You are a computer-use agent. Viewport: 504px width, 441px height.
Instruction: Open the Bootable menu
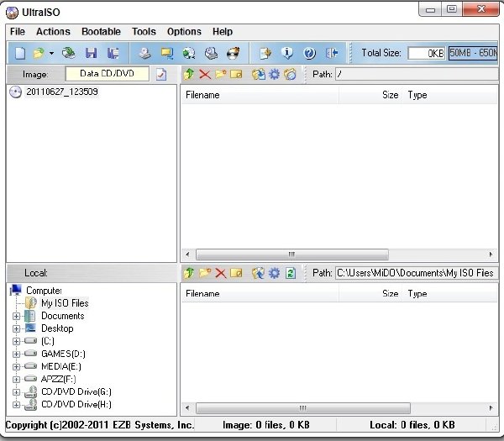coord(101,32)
